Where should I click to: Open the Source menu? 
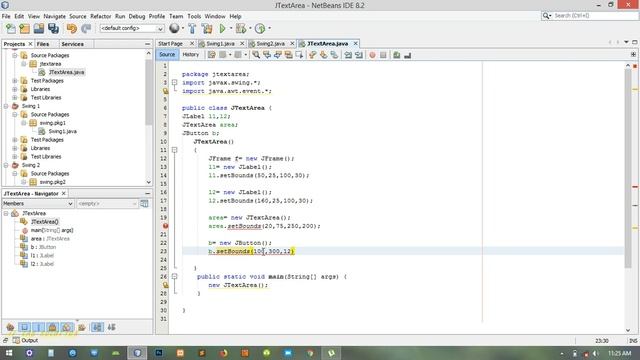78,16
